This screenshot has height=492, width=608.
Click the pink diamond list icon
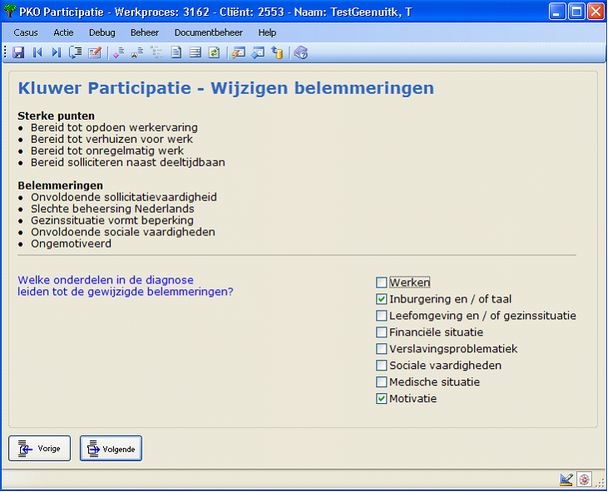click(119, 52)
